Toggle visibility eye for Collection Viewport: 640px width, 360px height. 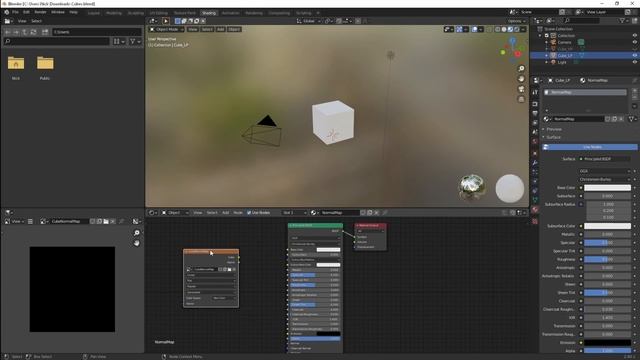click(635, 36)
